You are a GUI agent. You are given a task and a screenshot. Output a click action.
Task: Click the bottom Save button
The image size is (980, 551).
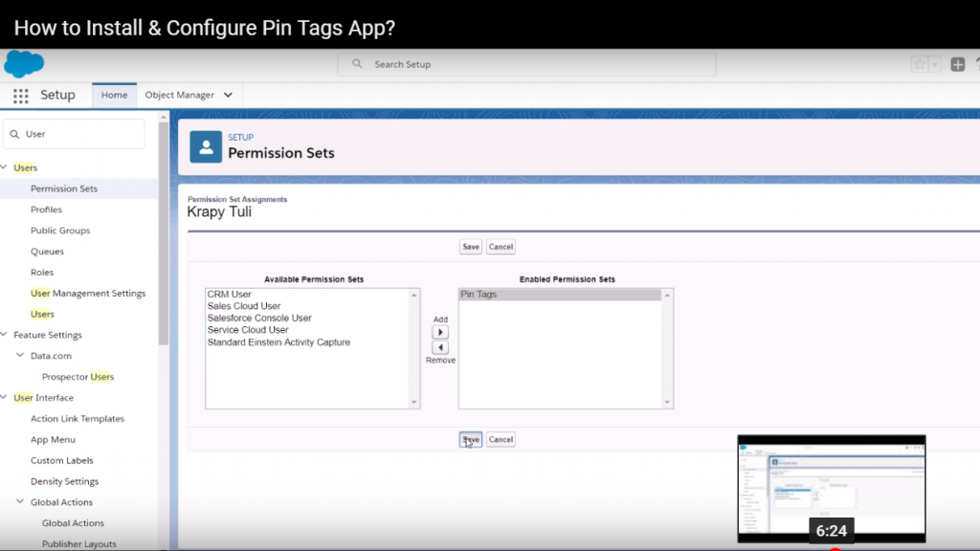[x=471, y=440]
